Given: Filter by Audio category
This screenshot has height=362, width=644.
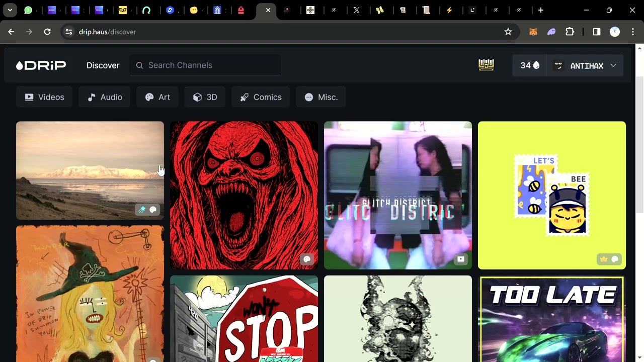Looking at the screenshot, I should click(105, 97).
